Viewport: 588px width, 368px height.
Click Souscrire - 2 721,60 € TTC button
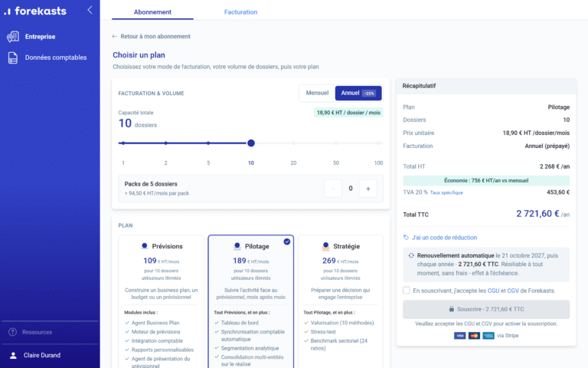click(486, 309)
